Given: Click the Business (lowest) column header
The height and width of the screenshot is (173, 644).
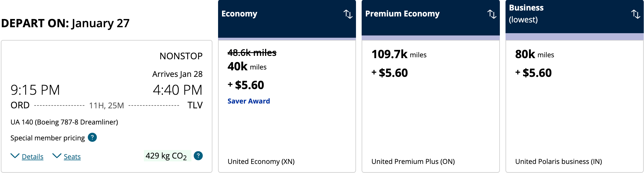Looking at the screenshot, I should pos(526,13).
